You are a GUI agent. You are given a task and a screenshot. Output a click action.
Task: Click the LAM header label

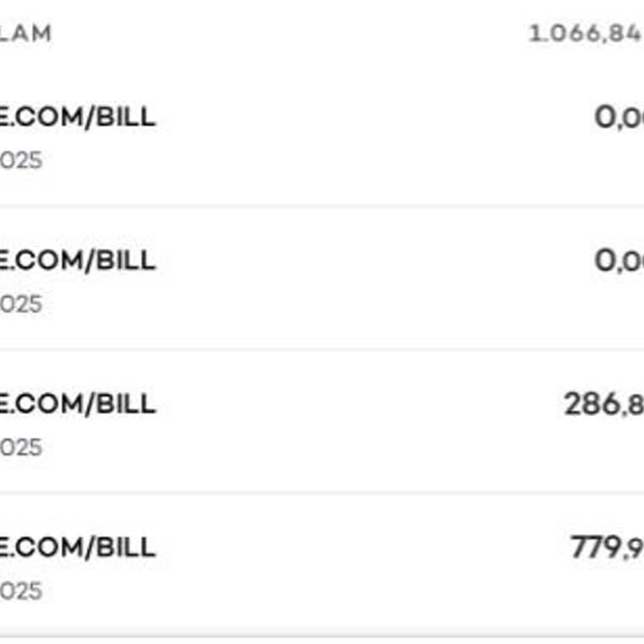(x=25, y=34)
